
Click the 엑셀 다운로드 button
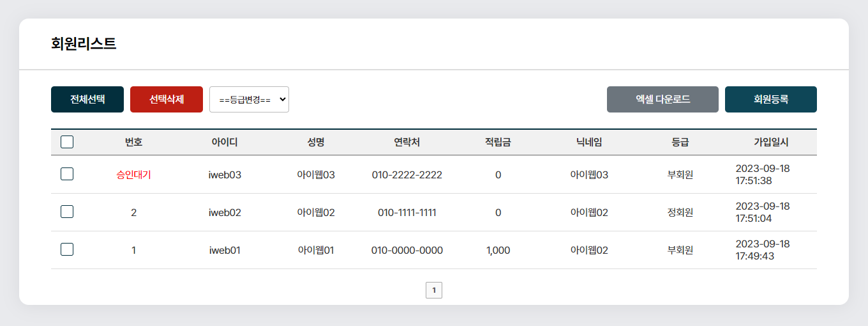(x=662, y=100)
